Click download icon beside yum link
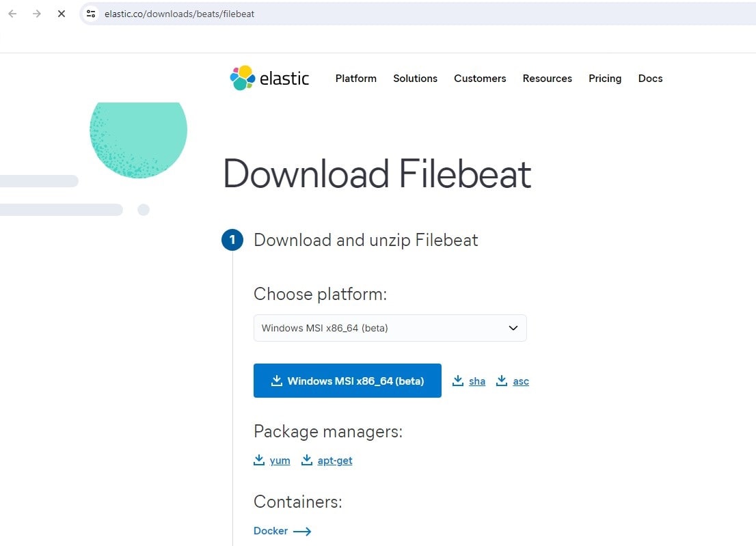The height and width of the screenshot is (546, 756). (x=259, y=460)
